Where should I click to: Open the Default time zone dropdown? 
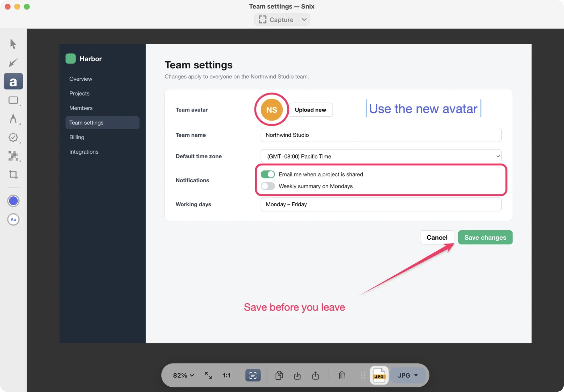pos(381,156)
